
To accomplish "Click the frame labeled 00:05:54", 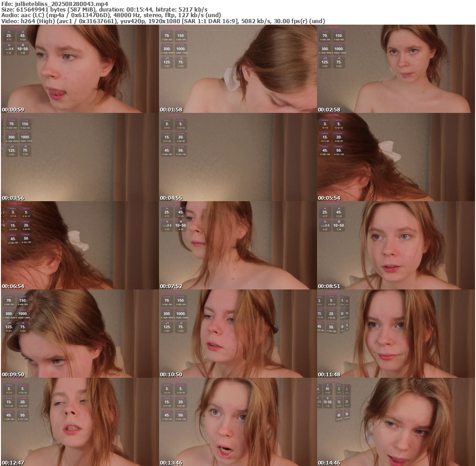I will click(x=396, y=157).
